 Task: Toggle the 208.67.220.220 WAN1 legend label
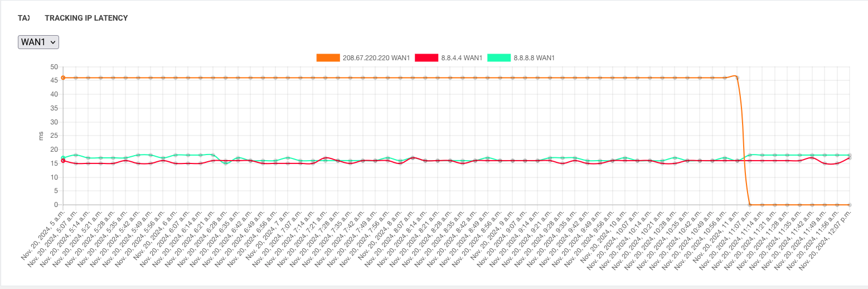coord(376,57)
